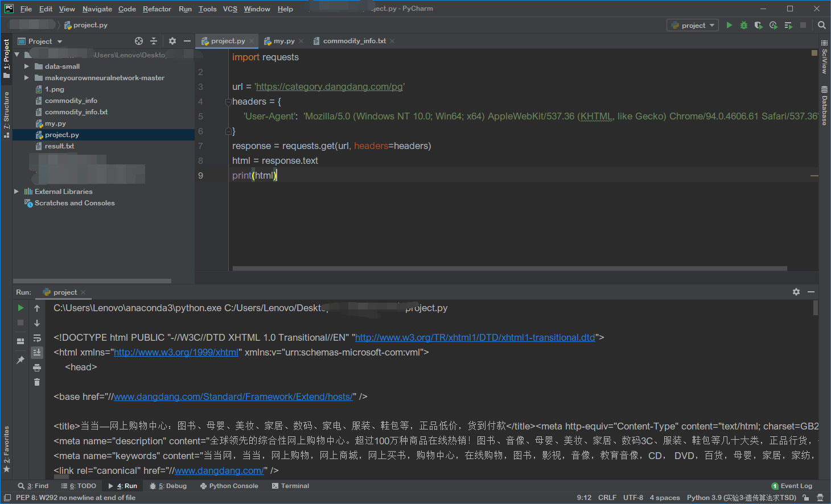Image resolution: width=831 pixels, height=504 pixels.
Task: Collapse all in the Project panel
Action: [x=154, y=41]
